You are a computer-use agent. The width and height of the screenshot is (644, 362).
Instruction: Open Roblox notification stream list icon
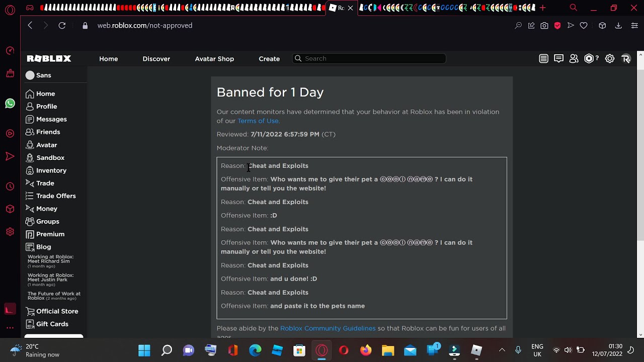tap(543, 59)
